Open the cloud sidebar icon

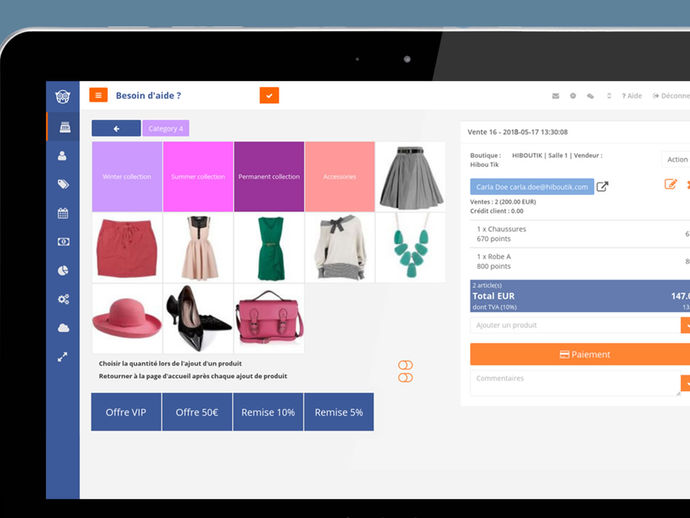(63, 328)
